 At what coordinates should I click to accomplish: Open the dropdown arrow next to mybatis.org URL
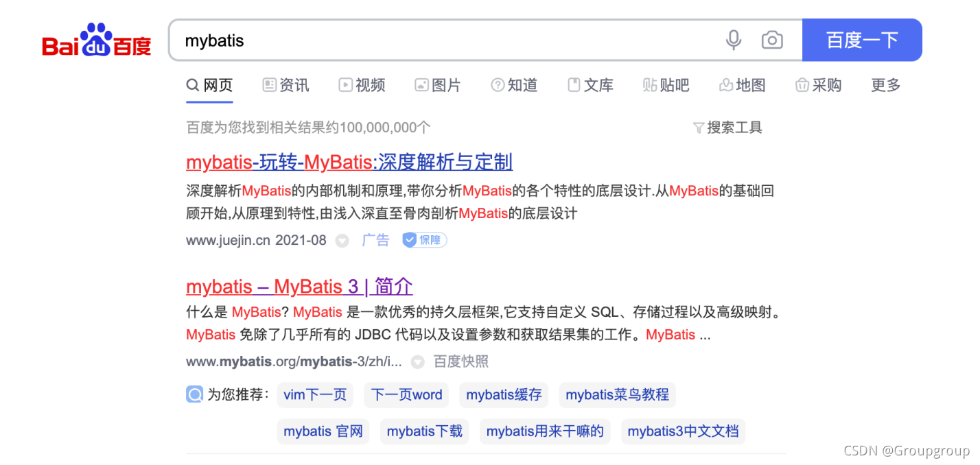click(x=417, y=362)
